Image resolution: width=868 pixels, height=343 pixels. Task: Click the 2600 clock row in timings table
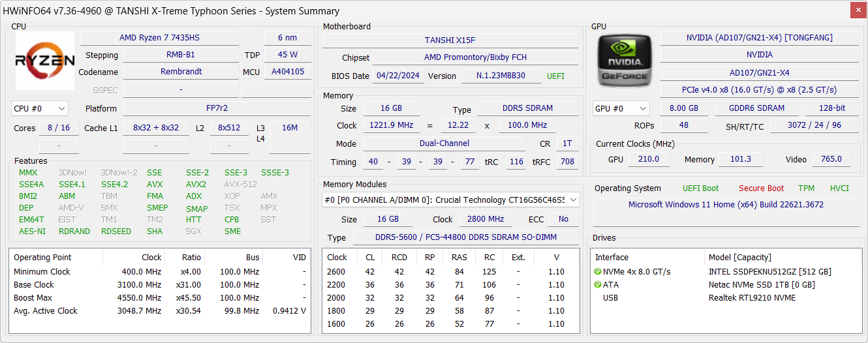(450, 272)
